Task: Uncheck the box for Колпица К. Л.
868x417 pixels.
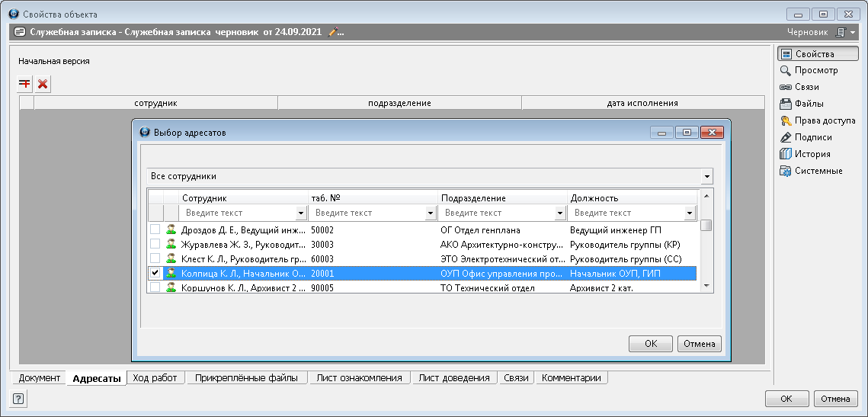Action: click(155, 273)
